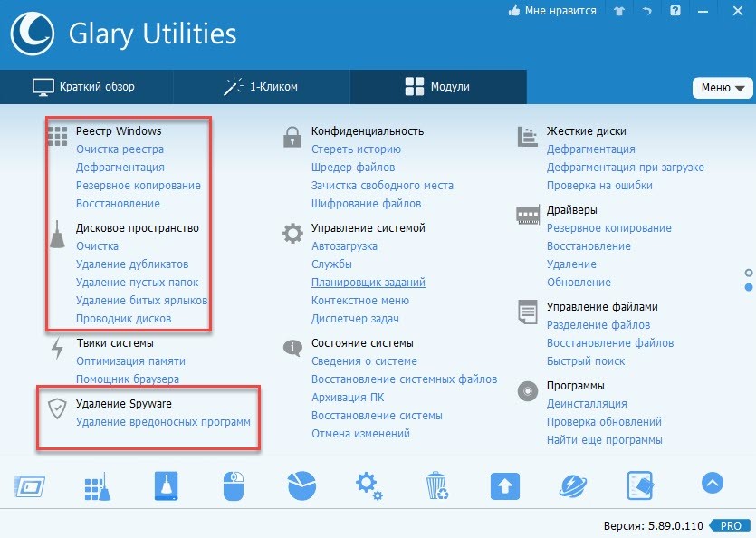The width and height of the screenshot is (756, 538).
Task: Click the t-shirt skin icon in title bar
Action: pos(617,12)
